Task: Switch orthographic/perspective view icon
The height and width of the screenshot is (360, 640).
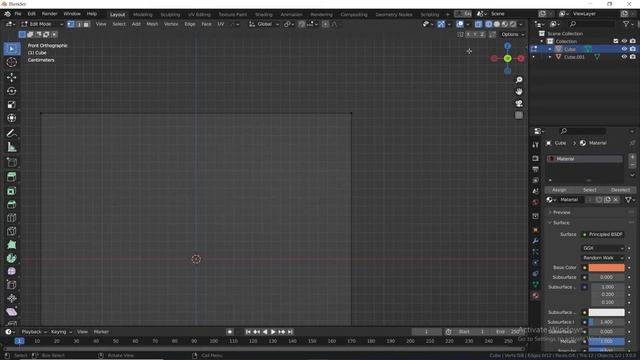Action: pyautogui.click(x=519, y=115)
